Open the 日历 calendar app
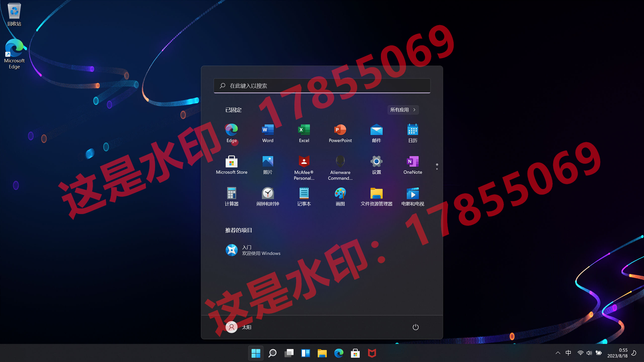 413,133
